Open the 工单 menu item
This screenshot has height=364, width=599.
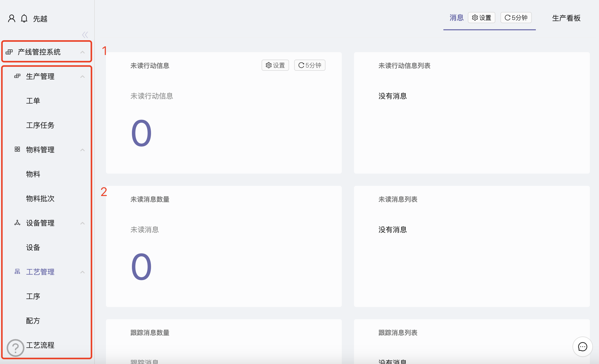[33, 101]
